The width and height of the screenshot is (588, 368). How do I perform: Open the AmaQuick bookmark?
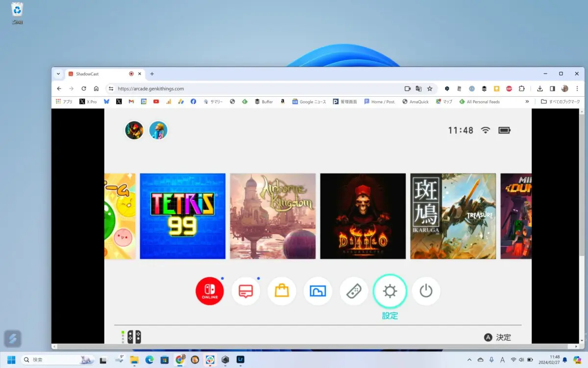[416, 102]
